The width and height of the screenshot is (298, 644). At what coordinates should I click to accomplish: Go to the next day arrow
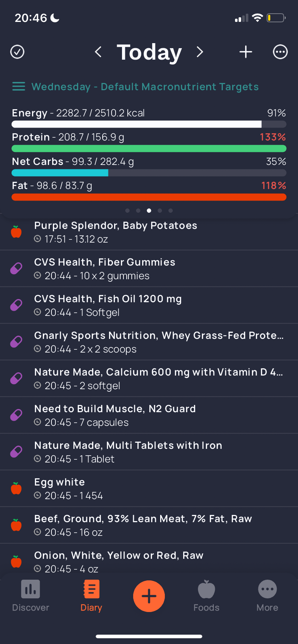click(200, 52)
